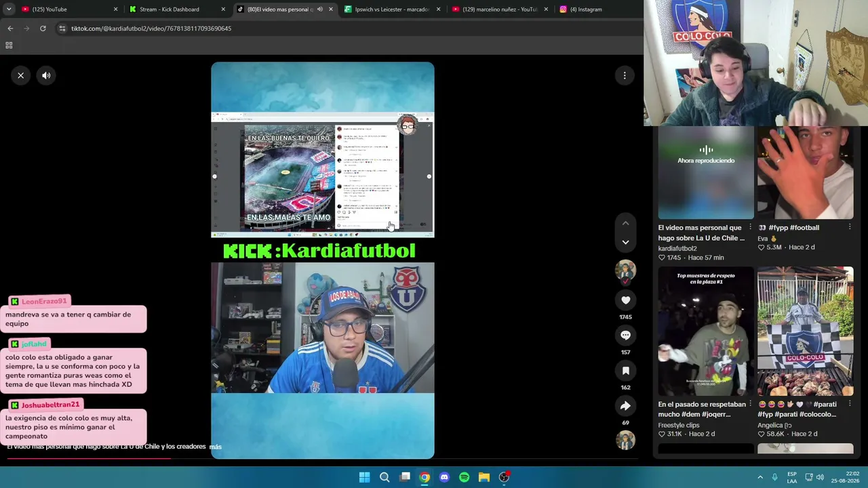868x488 pixels.
Task: Open the '#fypp #football' video title
Action: (788, 228)
